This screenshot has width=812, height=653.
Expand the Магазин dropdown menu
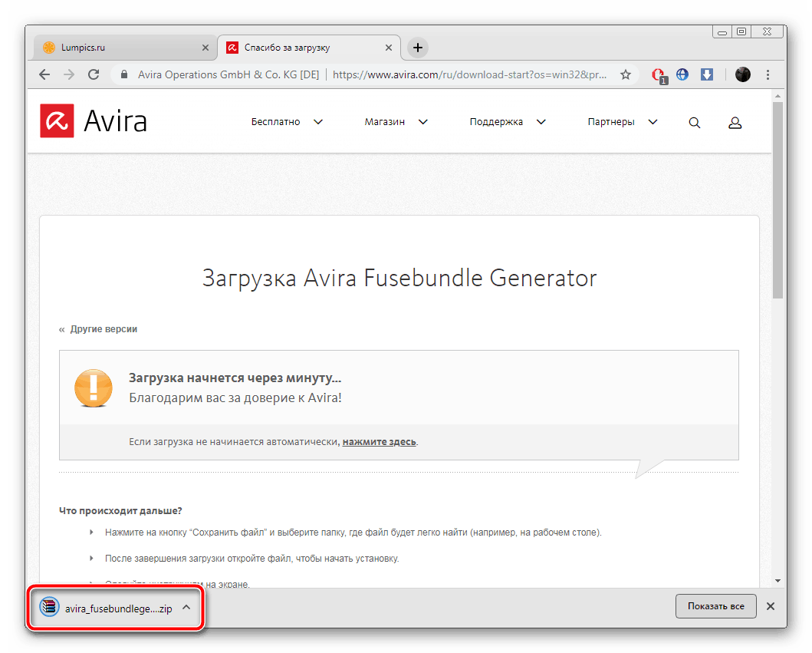[396, 122]
